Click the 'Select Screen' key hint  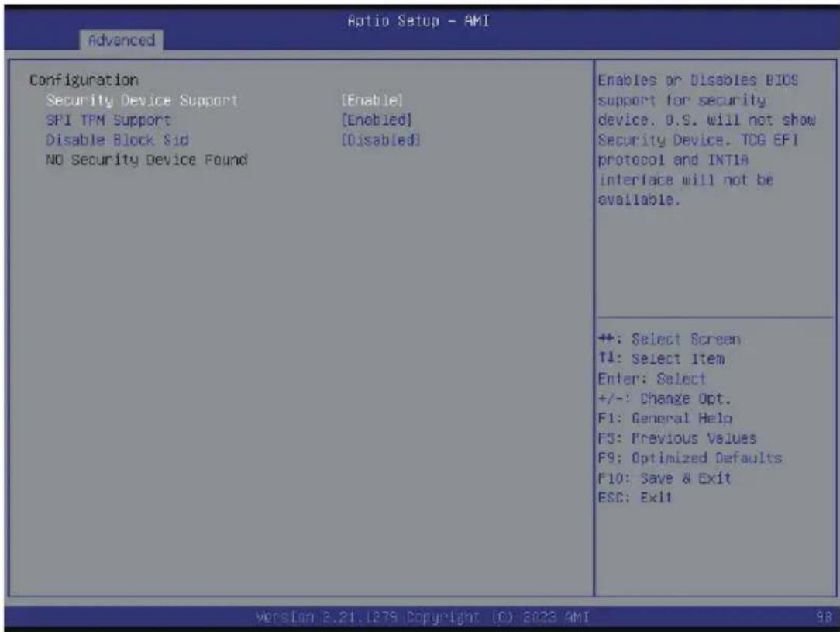coord(670,340)
